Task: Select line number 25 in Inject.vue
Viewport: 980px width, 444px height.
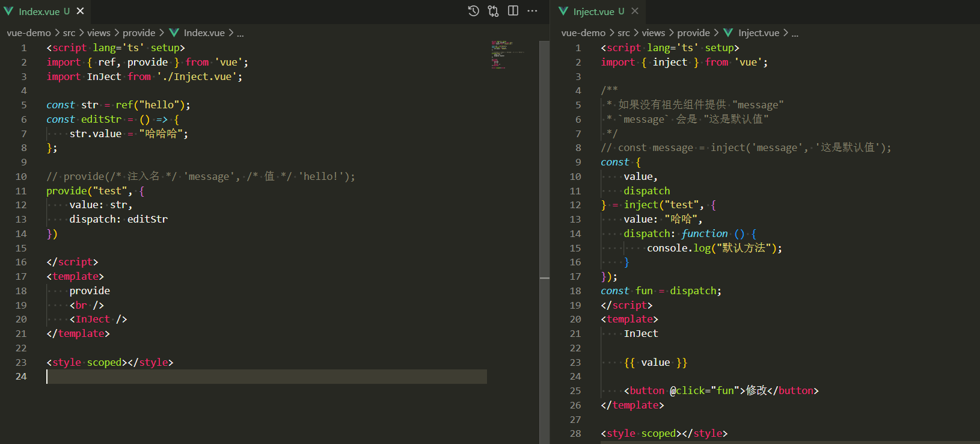Action: pyautogui.click(x=575, y=391)
